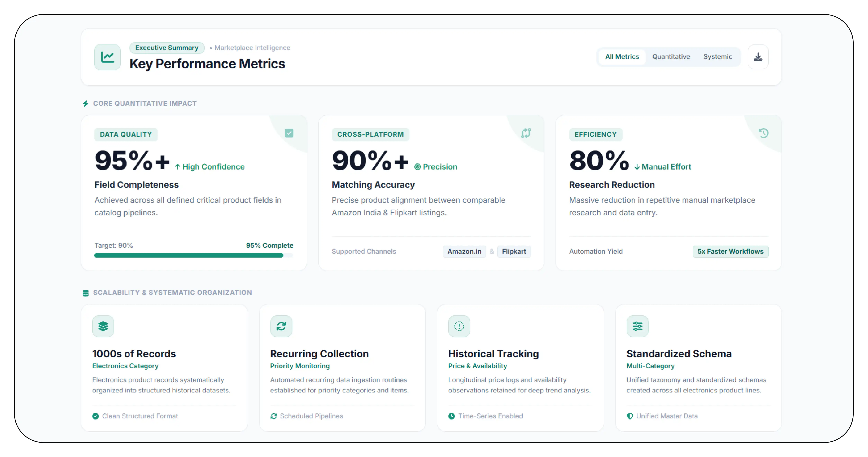This screenshot has width=868, height=457.
Task: Click the lightning bolt icon beside Core Quantitative Impact
Action: [x=86, y=103]
